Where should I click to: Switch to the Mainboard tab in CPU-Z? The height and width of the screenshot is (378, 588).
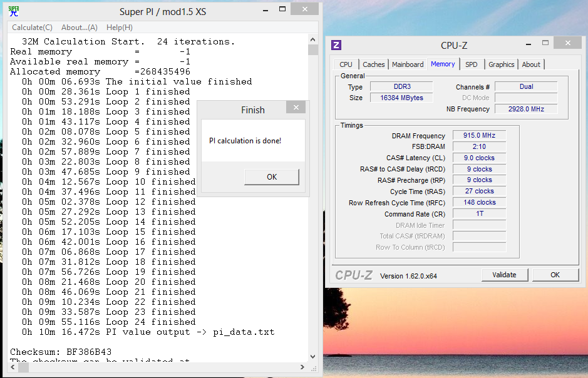click(408, 64)
